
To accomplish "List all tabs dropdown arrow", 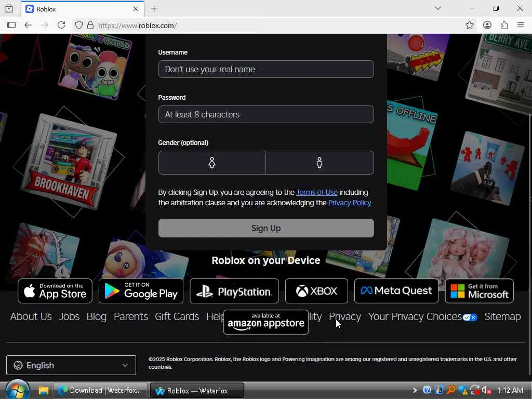I will 438,8.
